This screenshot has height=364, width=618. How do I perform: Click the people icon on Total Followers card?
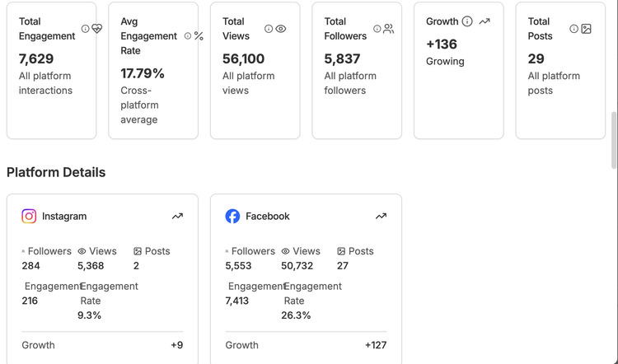click(x=389, y=29)
